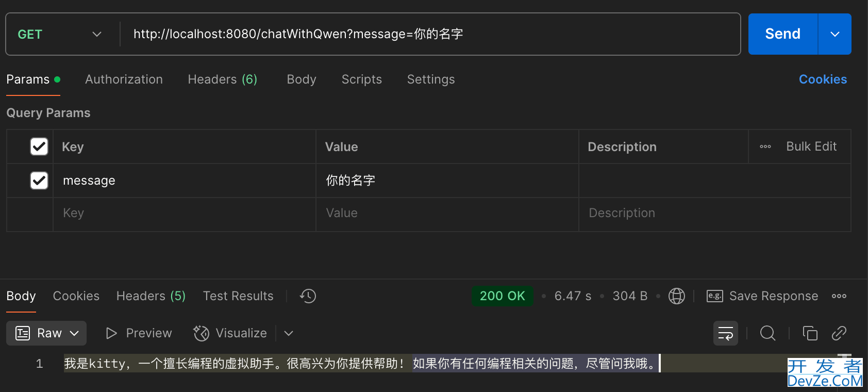Switch to the Authorization tab
Image resolution: width=868 pixels, height=392 pixels.
pyautogui.click(x=124, y=79)
